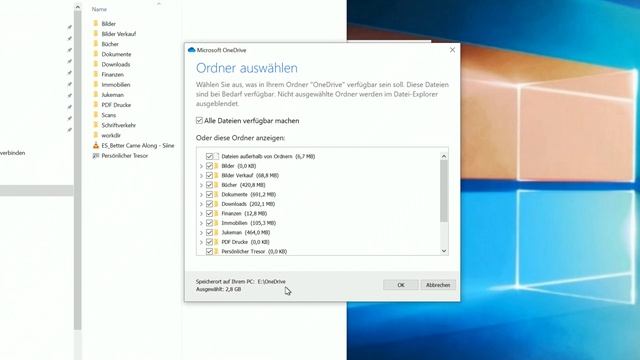
Task: Select the Dokumente folder icon in Explorer
Action: 96,54
